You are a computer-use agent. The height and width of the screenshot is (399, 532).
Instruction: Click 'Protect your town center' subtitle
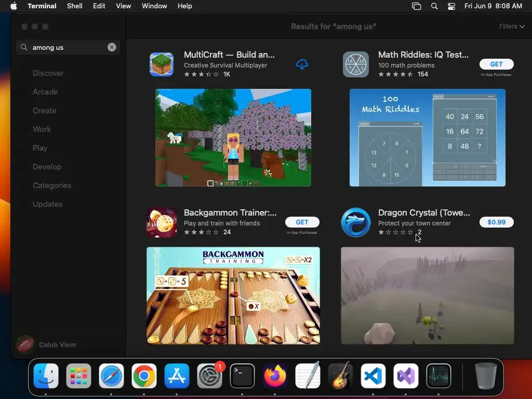pos(414,223)
